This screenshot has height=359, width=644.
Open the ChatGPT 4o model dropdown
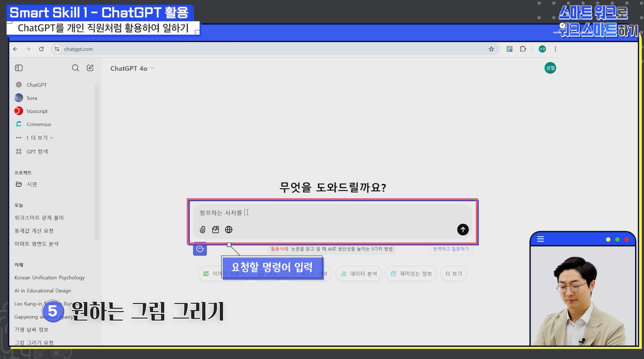(132, 68)
